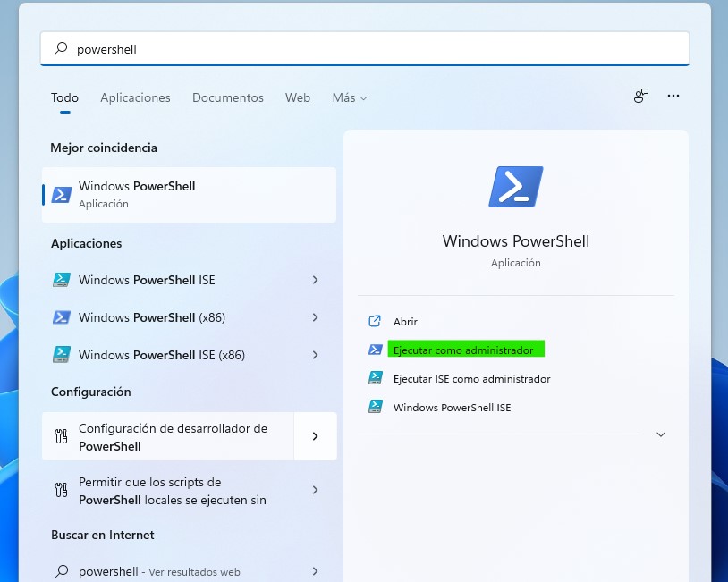This screenshot has width=728, height=582.
Task: Click inside the powershell search field
Action: (x=365, y=49)
